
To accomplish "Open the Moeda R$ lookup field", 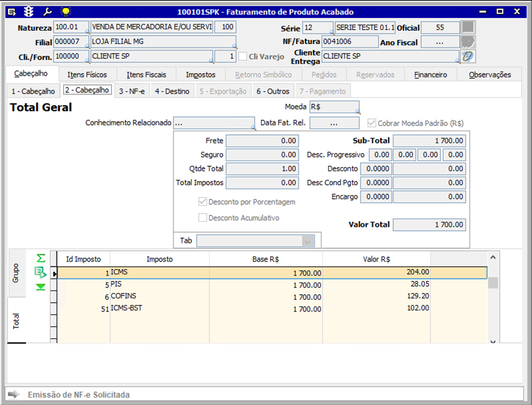I will pyautogui.click(x=335, y=108).
